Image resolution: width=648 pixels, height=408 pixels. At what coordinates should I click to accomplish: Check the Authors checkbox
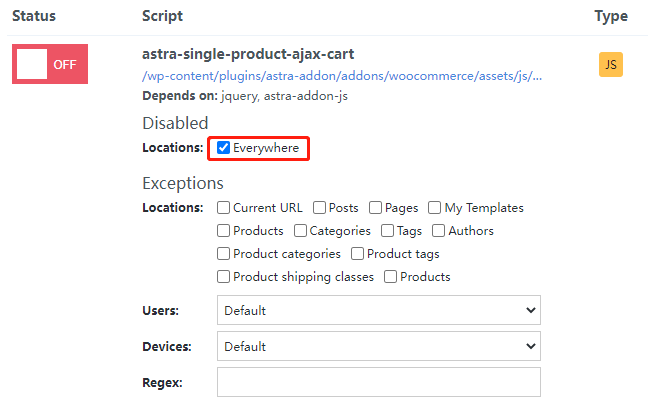tap(439, 231)
